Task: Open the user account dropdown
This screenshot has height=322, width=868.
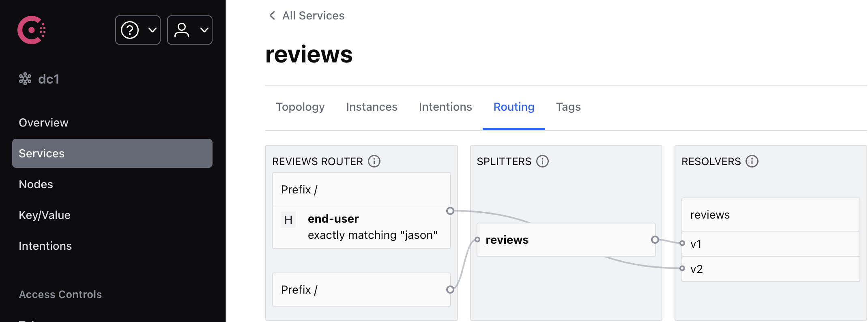Action: [x=190, y=30]
